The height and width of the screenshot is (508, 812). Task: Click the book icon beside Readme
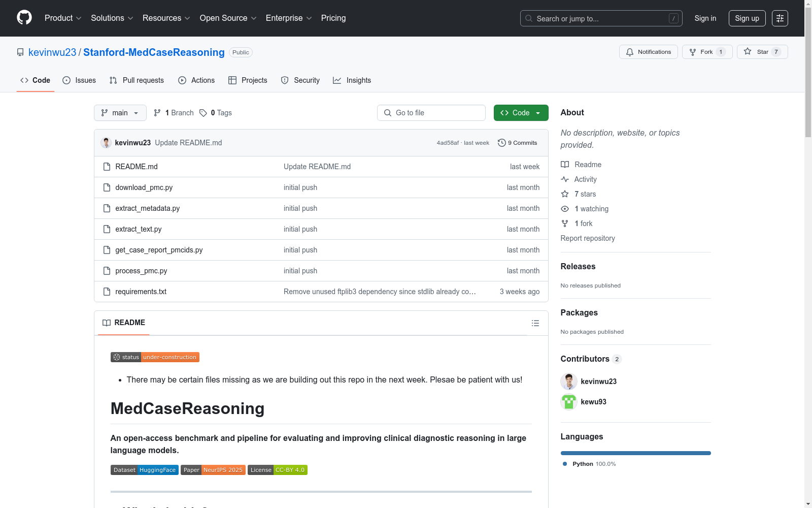click(565, 165)
